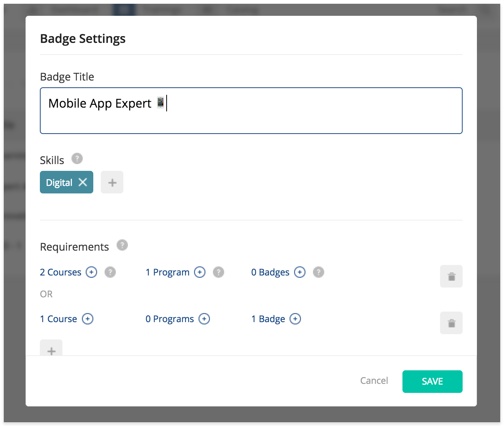Viewport: 504px width, 426px height.
Task: Cancel the badge settings dialog
Action: (374, 381)
